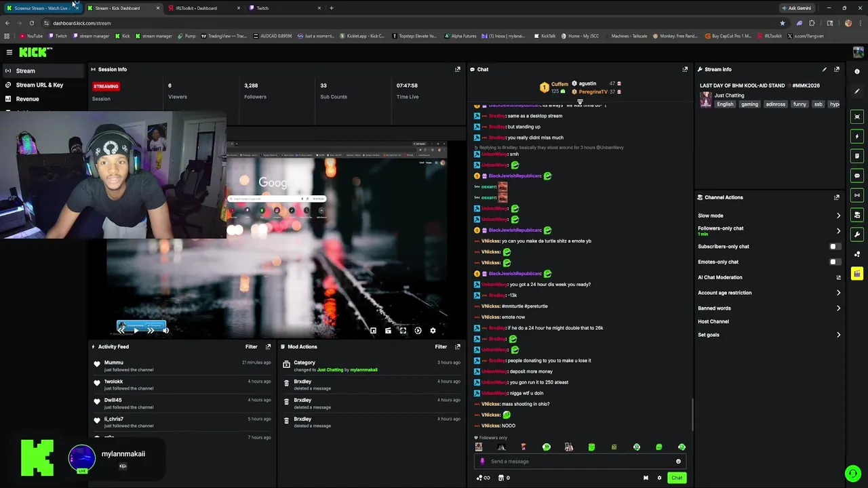Reload the browser page
Viewport: 868px width, 488px height.
[x=31, y=23]
